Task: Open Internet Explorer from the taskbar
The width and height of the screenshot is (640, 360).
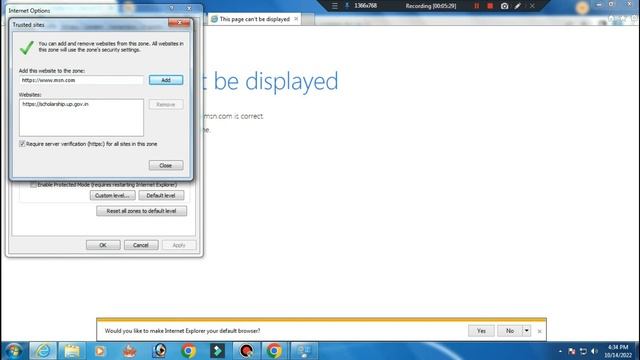Action: coord(43,351)
